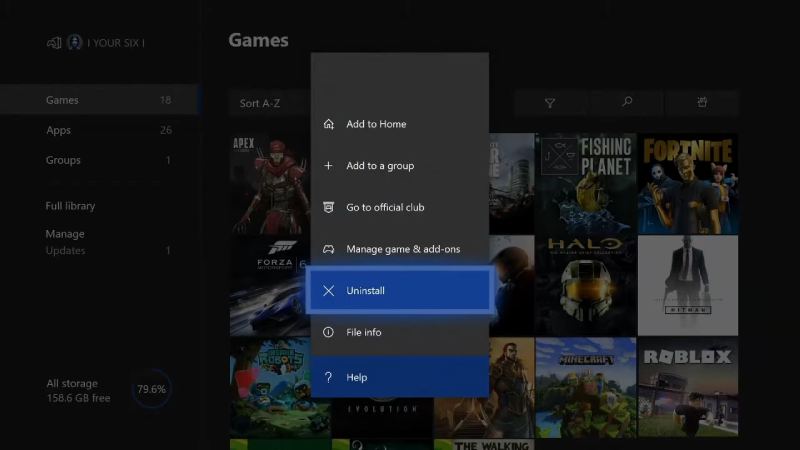Select the Fishing Planet game tile
The width and height of the screenshot is (800, 450).
click(x=586, y=184)
